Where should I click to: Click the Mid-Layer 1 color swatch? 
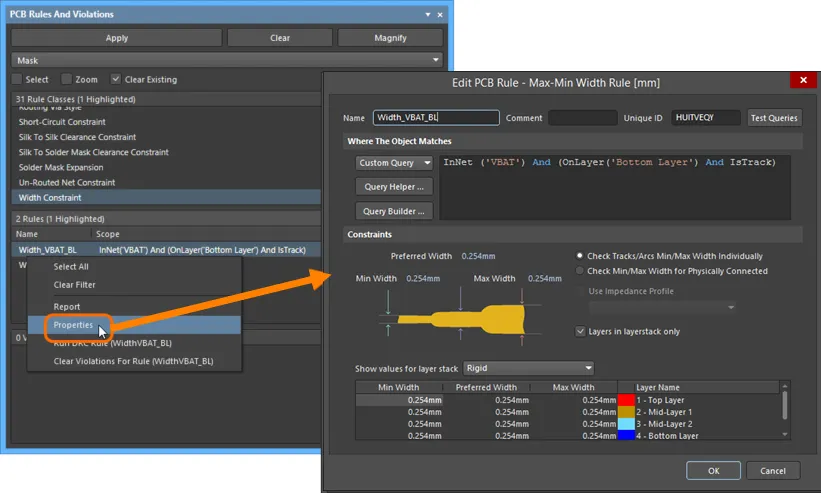click(x=626, y=412)
